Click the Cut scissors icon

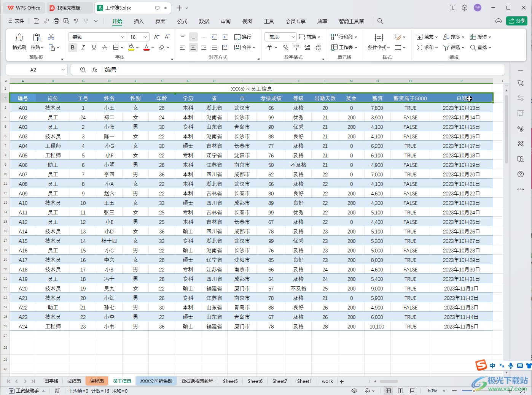[51, 37]
